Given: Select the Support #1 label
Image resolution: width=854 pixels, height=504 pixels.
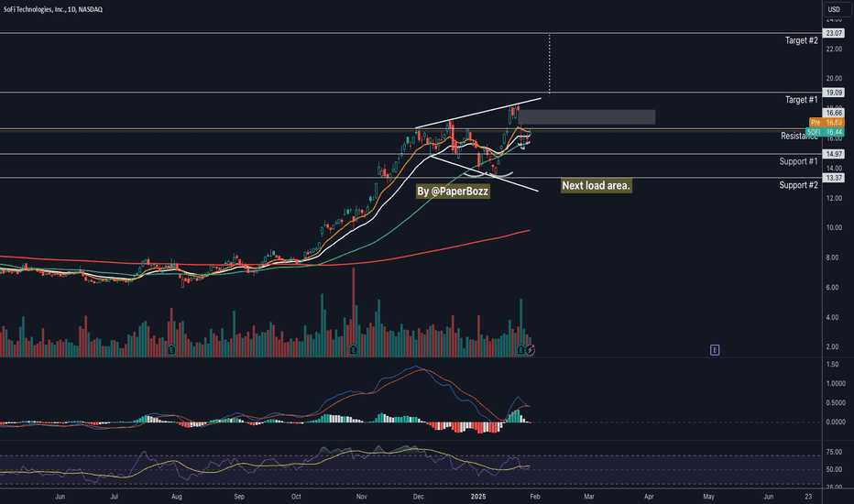Looking at the screenshot, I should pyautogui.click(x=798, y=161).
